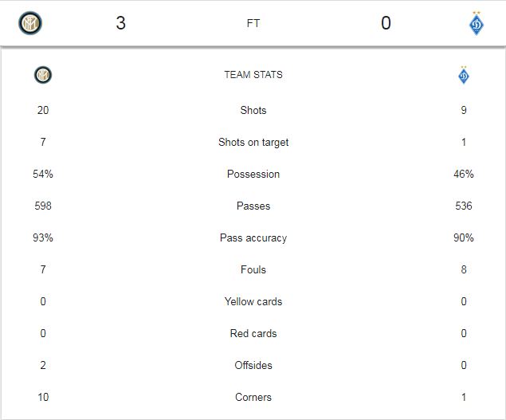Click the Corners stat label

coord(253,397)
